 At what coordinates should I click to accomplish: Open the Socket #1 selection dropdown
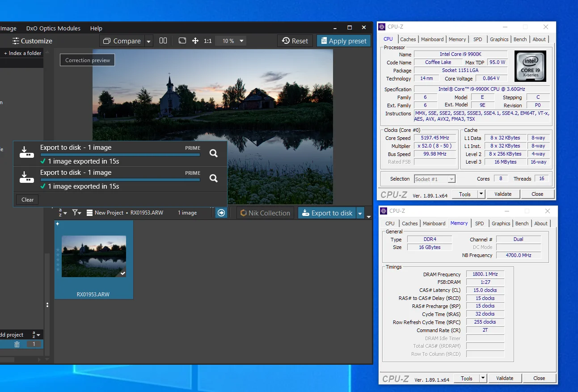point(435,179)
